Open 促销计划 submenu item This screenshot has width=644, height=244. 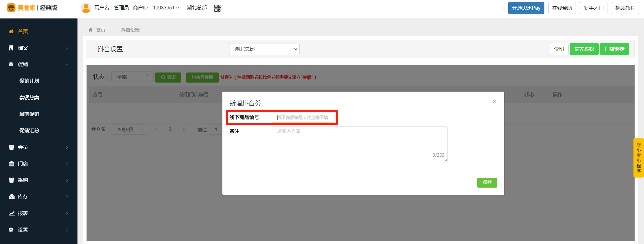(x=29, y=81)
